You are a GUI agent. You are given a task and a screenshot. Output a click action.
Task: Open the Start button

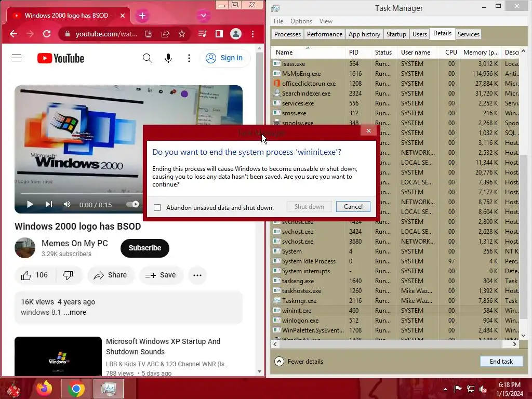[14, 389]
